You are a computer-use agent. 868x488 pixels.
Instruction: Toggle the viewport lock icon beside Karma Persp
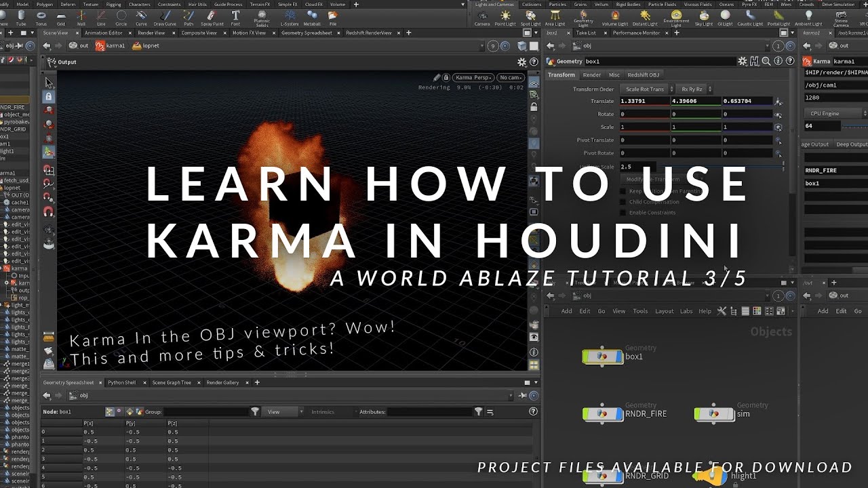pyautogui.click(x=446, y=77)
